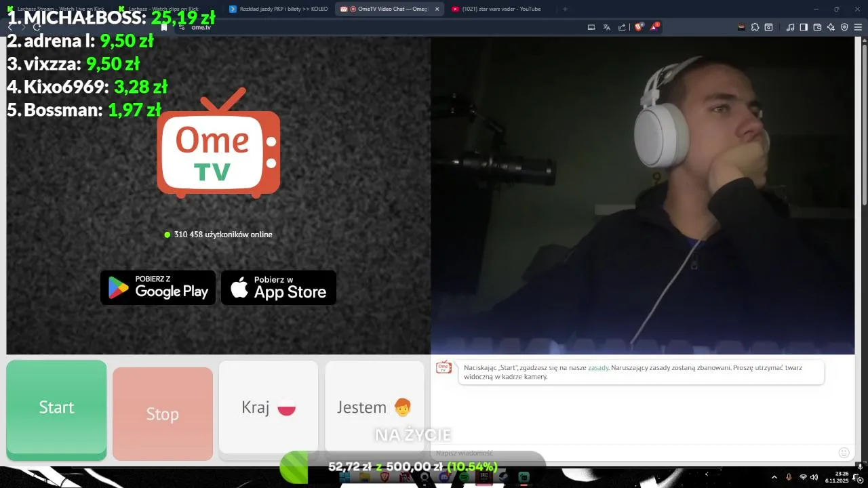Open the Brave VPN shield icon
868x488 pixels.
(844, 27)
